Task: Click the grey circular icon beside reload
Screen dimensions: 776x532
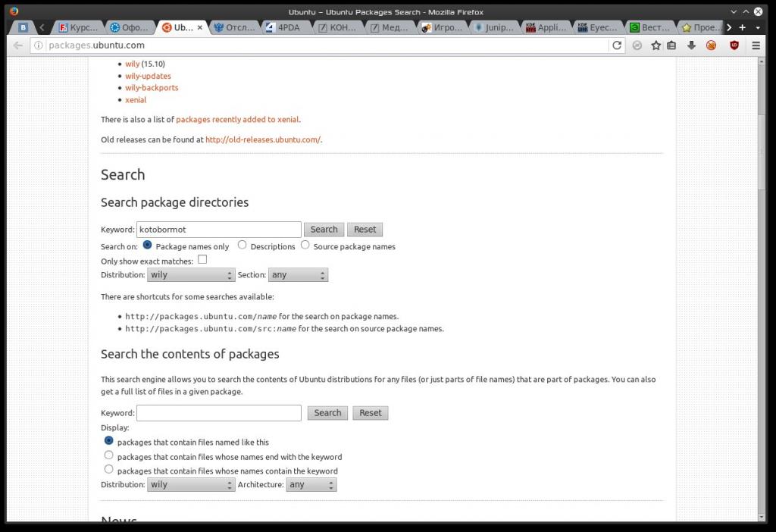Action: 637,45
